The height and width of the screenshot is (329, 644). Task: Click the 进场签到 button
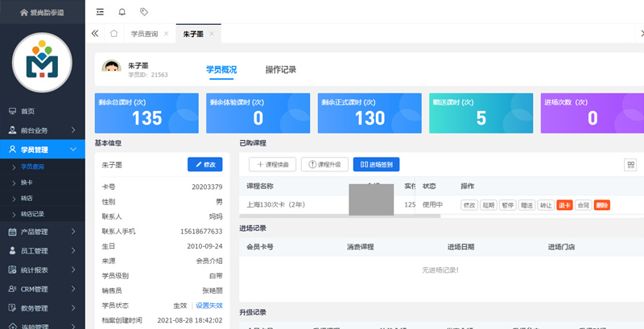pyautogui.click(x=375, y=164)
